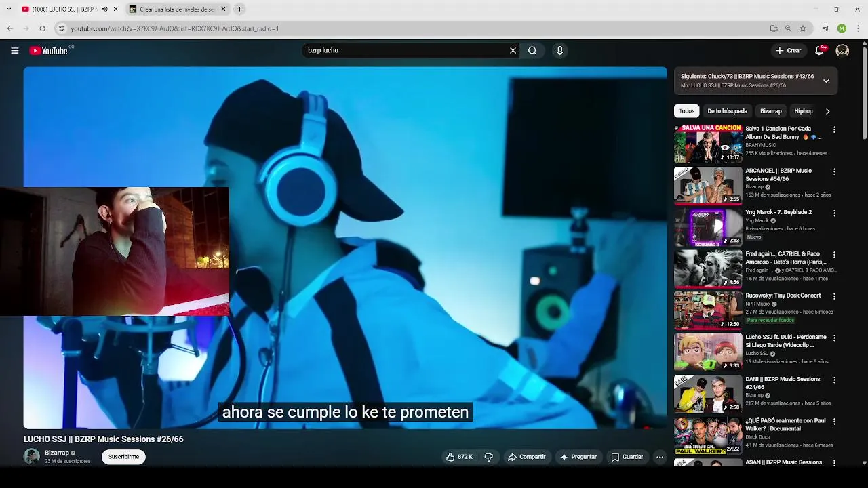Close the LUCHO SSJ tab
Image resolution: width=868 pixels, height=488 pixels.
(x=116, y=9)
